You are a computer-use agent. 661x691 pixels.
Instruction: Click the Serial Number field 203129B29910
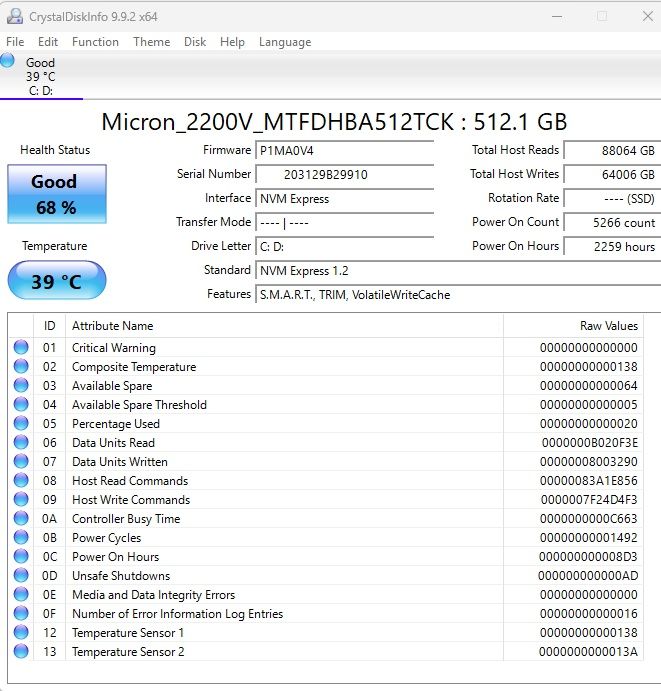(345, 175)
